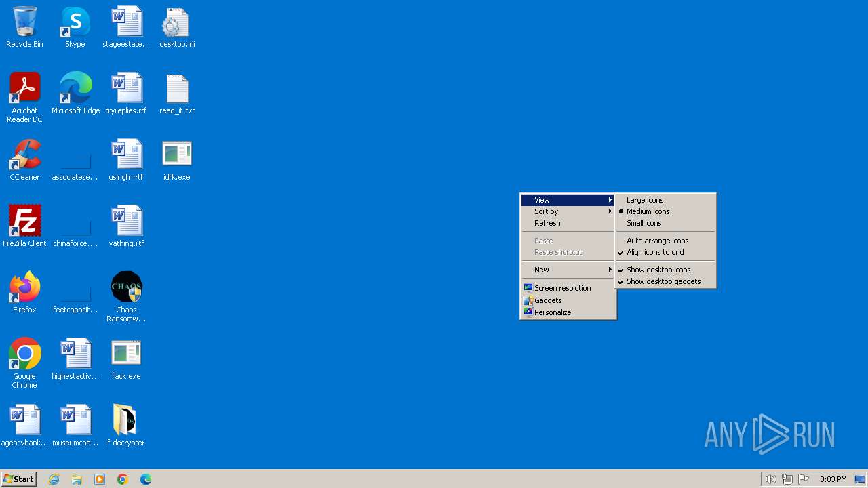Expand the View submenu
The image size is (868, 488).
click(568, 200)
